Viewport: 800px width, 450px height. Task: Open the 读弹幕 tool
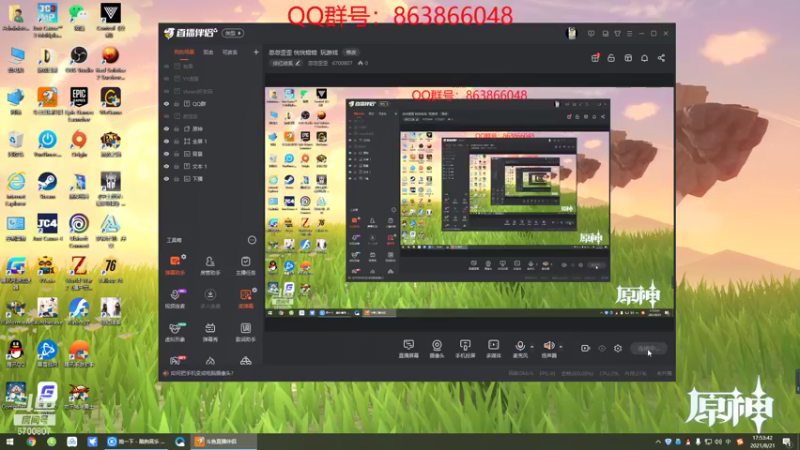245,298
